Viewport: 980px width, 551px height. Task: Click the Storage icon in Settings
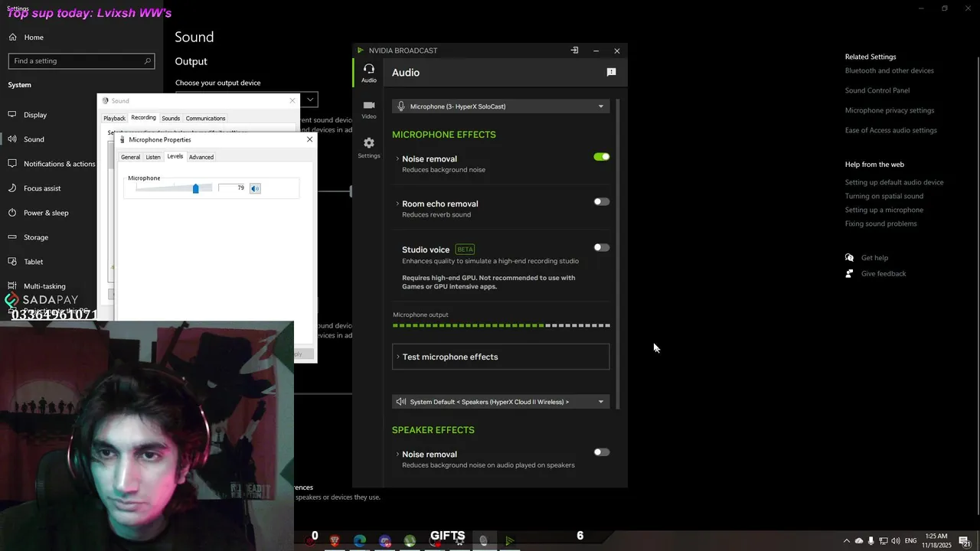12,237
